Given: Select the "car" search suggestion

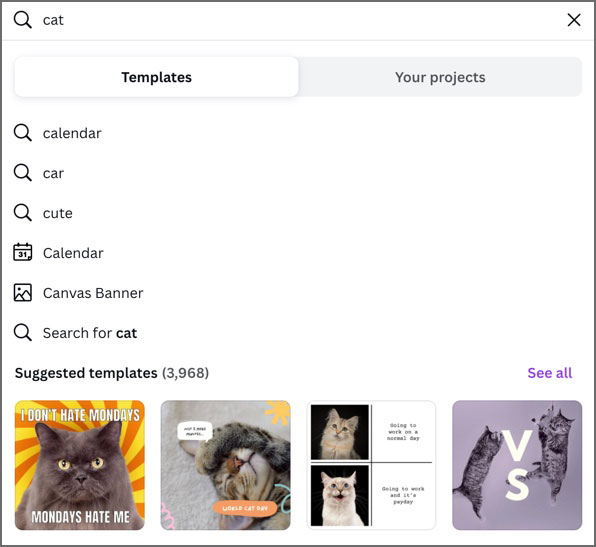Looking at the screenshot, I should pos(298,173).
